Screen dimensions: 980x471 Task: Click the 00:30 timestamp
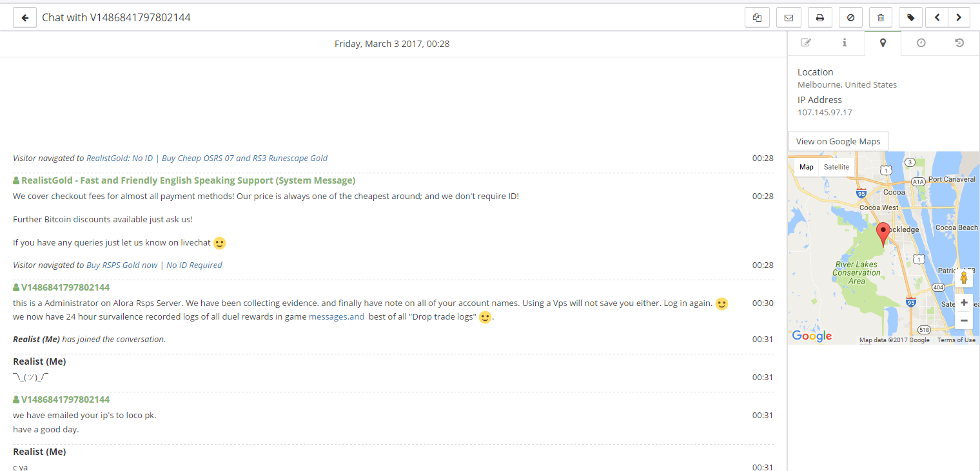pyautogui.click(x=763, y=303)
